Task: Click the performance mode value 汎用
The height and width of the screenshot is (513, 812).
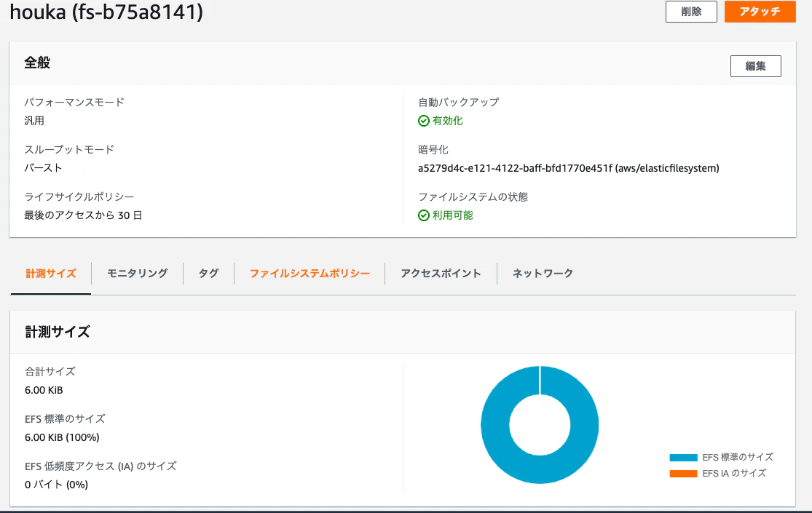Action: pos(34,121)
